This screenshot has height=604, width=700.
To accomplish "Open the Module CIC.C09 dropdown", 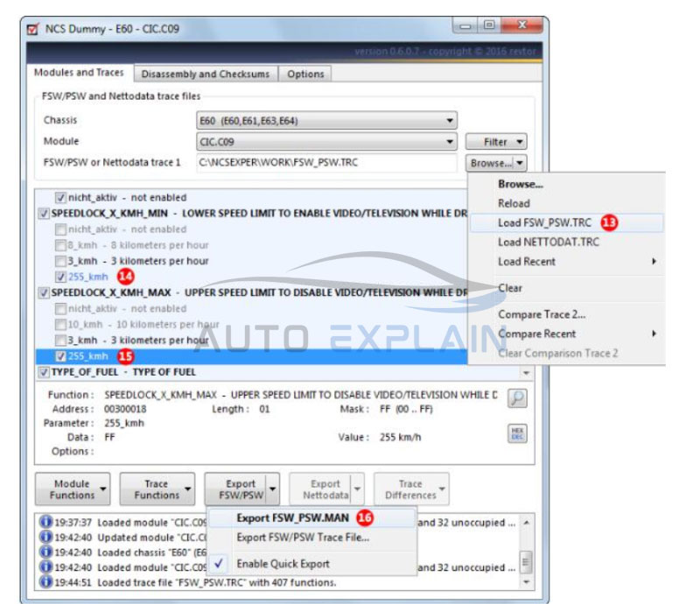I will coord(326,142).
